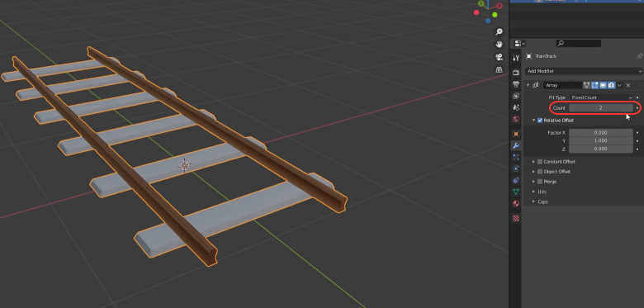
Task: Open the Render properties tab
Action: [x=516, y=73]
